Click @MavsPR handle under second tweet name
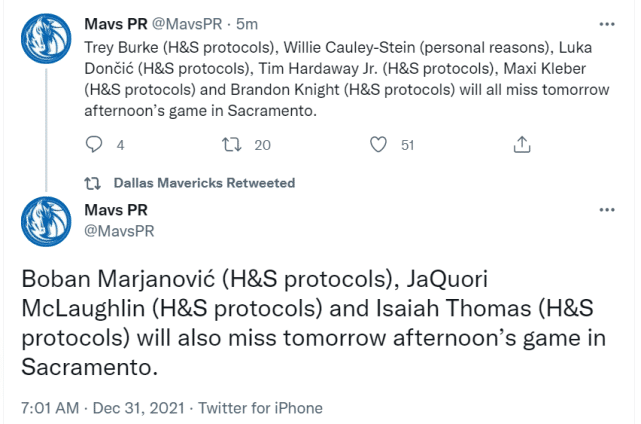This screenshot has width=641, height=424. pos(118,231)
